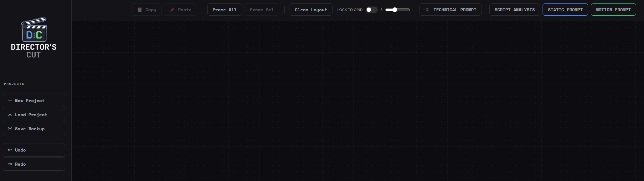644x181 pixels.
Task: Toggle the Lock to Grid switch
Action: pos(372,10)
